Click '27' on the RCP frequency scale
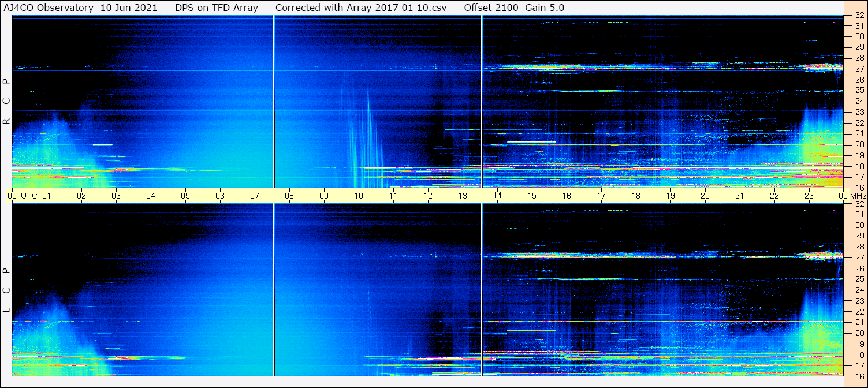Image resolution: width=868 pixels, height=388 pixels. 859,69
